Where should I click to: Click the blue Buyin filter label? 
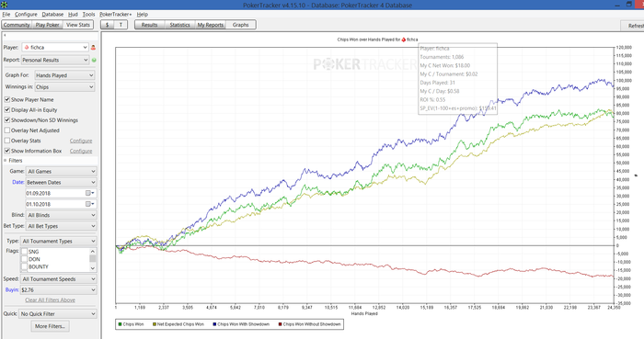click(11, 289)
